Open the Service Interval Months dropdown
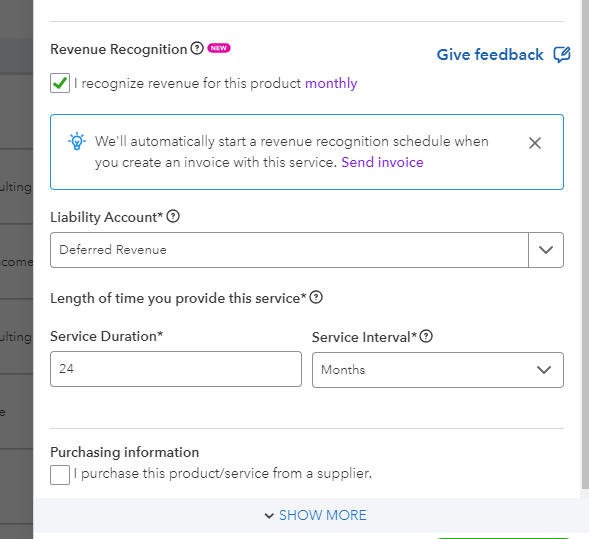 (x=438, y=370)
